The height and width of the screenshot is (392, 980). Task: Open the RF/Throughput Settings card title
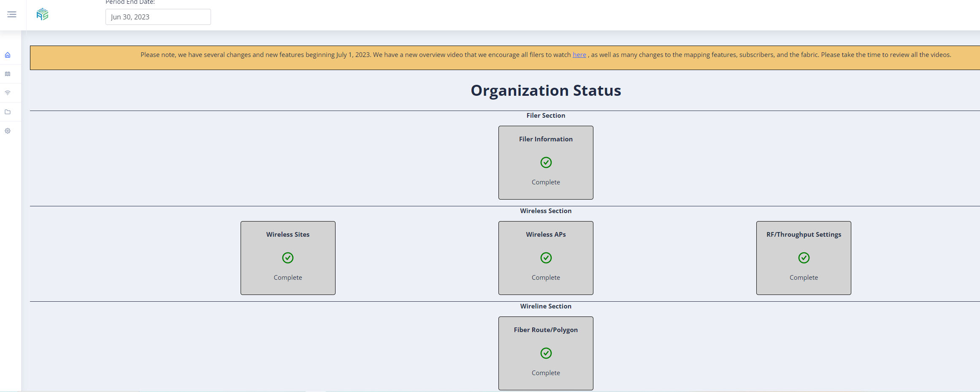pos(804,235)
